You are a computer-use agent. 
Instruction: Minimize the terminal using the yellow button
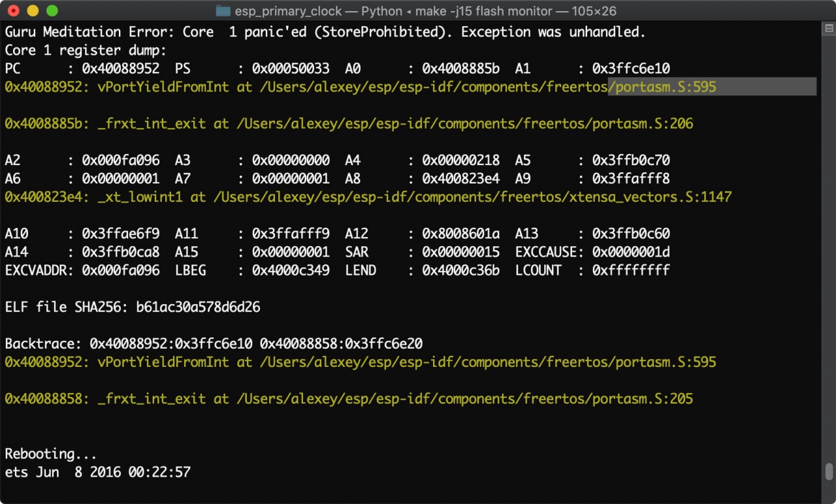point(33,11)
